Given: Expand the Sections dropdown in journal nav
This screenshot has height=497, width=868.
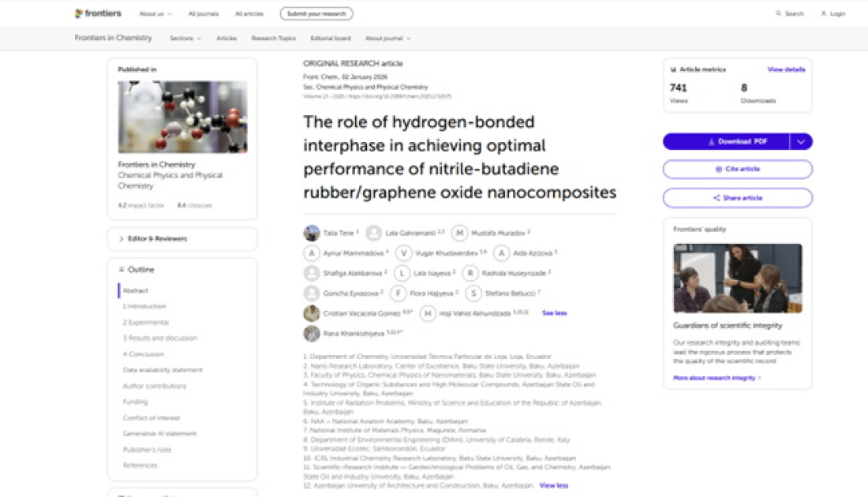Looking at the screenshot, I should pyautogui.click(x=185, y=38).
